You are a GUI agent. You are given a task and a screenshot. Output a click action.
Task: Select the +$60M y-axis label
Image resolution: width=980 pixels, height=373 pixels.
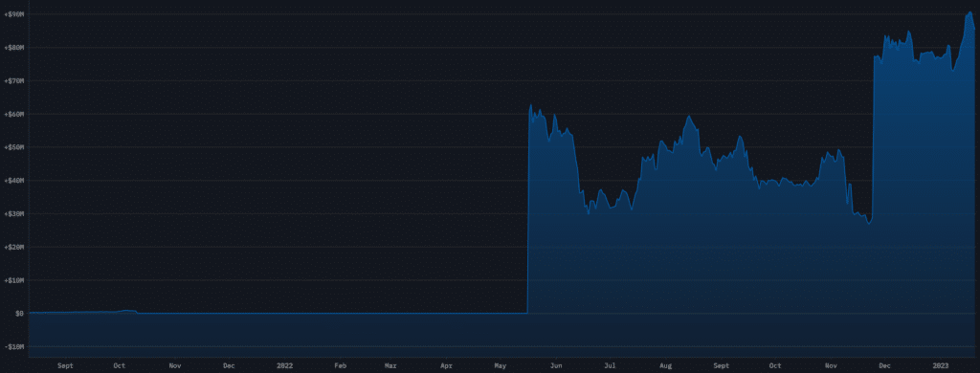pyautogui.click(x=13, y=114)
